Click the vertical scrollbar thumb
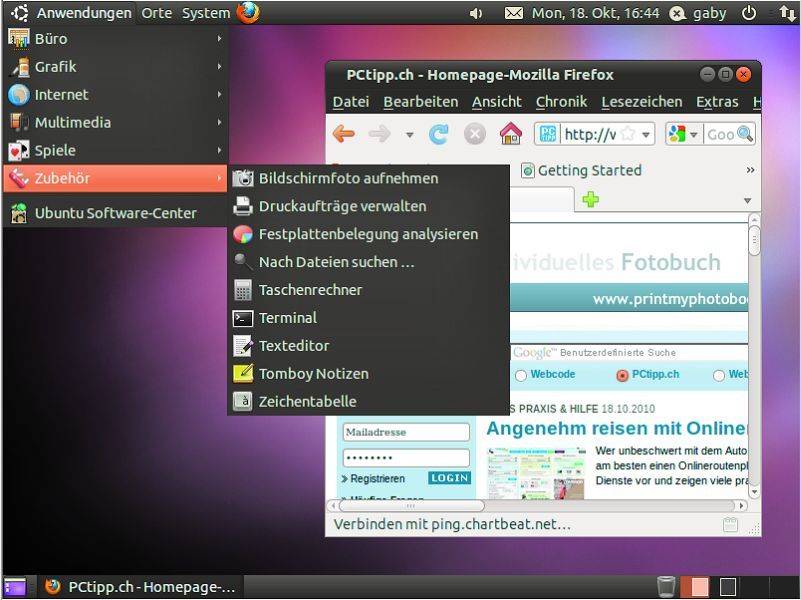801x600 pixels. [x=755, y=240]
